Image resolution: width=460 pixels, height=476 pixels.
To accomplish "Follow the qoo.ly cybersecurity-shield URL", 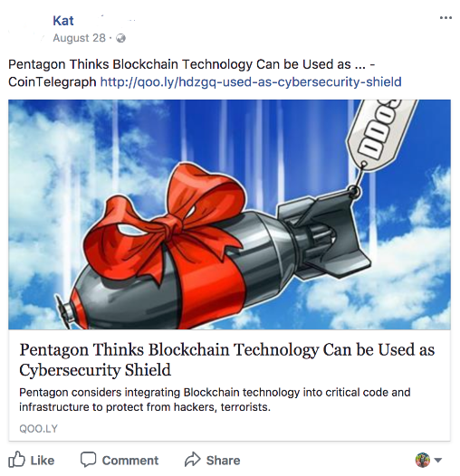I will [x=251, y=82].
